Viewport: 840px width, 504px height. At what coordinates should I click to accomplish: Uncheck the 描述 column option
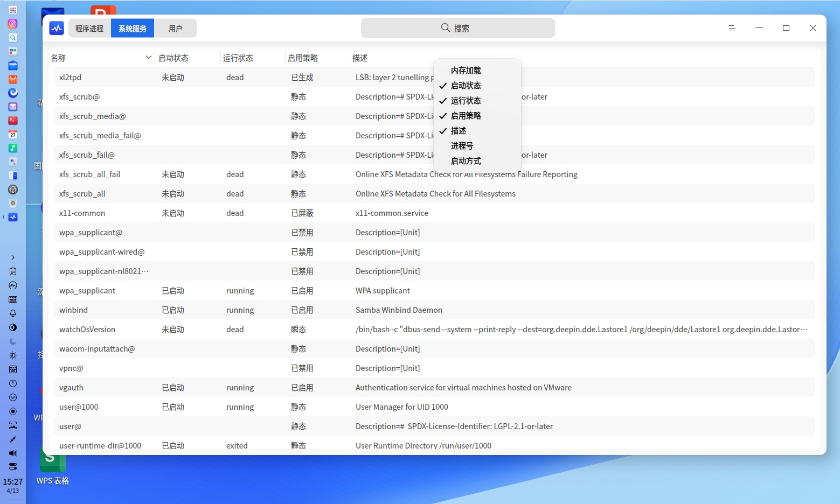(477, 131)
